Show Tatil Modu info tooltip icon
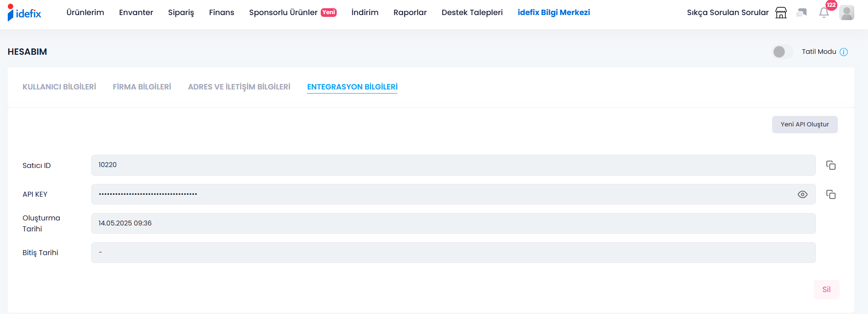868x314 pixels. pyautogui.click(x=844, y=52)
